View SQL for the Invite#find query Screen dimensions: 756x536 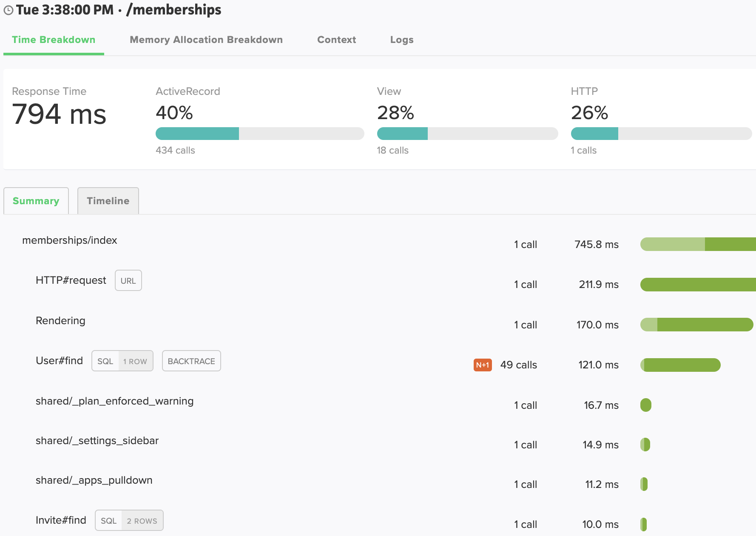pyautogui.click(x=108, y=521)
